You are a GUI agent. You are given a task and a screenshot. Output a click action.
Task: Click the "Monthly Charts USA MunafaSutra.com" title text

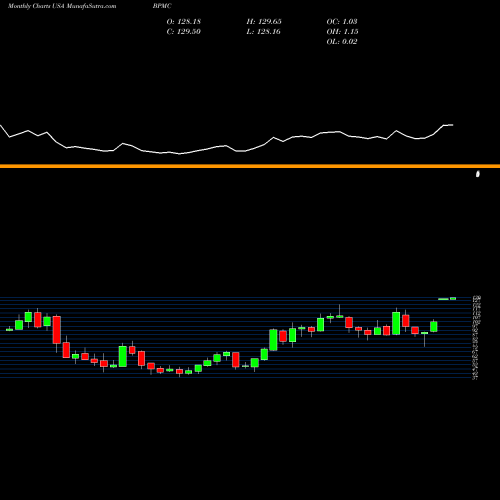coord(62,6)
